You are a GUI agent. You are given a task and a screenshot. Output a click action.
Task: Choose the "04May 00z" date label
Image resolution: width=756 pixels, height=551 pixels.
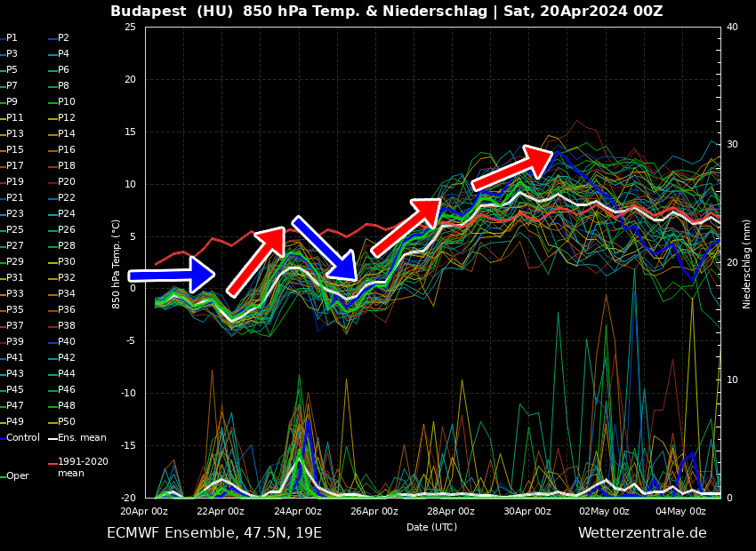pos(680,512)
